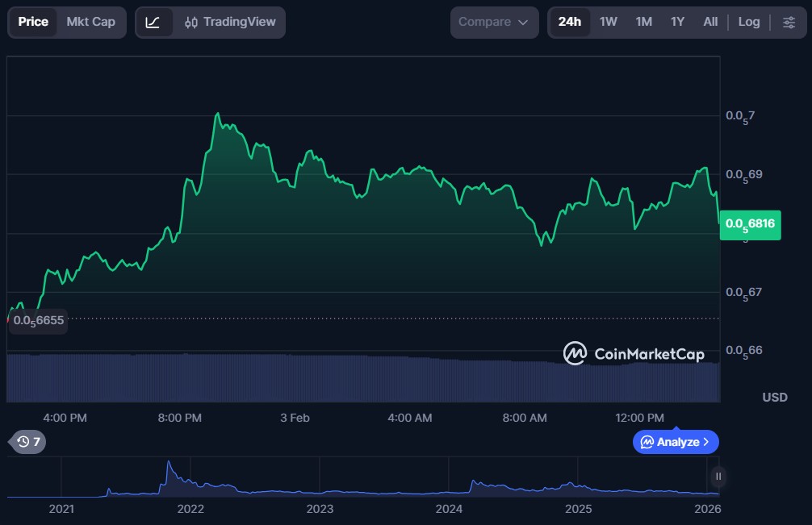Switch chart to Mkt Cap view
Image resolution: width=812 pixels, height=525 pixels.
pyautogui.click(x=90, y=22)
